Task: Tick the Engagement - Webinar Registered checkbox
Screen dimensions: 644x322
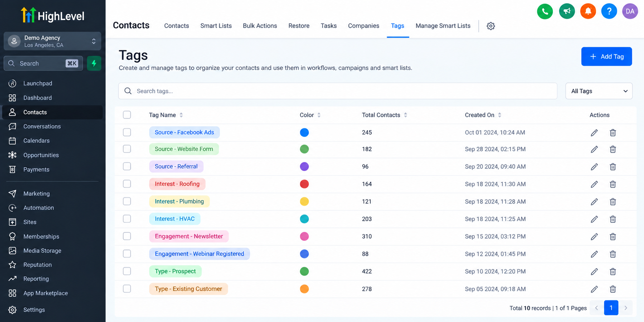Action: (127, 253)
